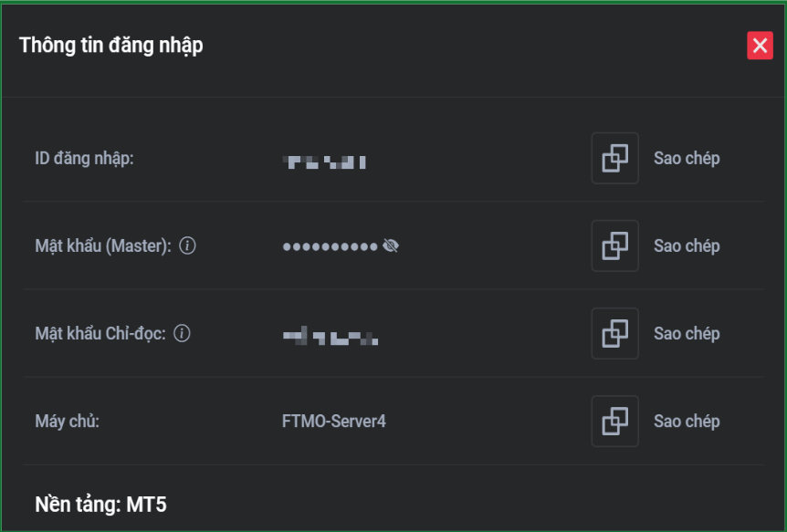The height and width of the screenshot is (532, 787).
Task: Click the ID đăng nhập label
Action: pyautogui.click(x=85, y=159)
